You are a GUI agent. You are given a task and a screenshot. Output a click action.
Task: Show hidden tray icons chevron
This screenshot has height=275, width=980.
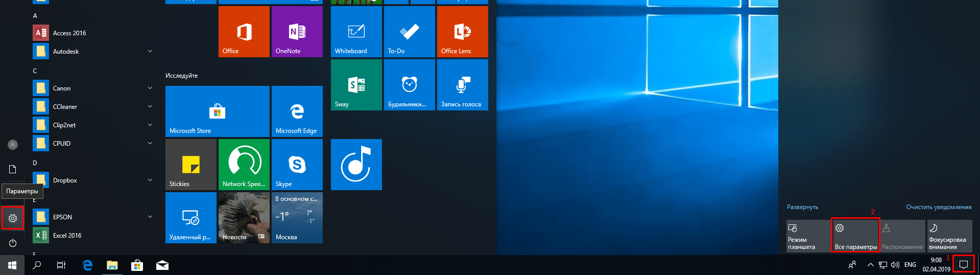tap(870, 265)
